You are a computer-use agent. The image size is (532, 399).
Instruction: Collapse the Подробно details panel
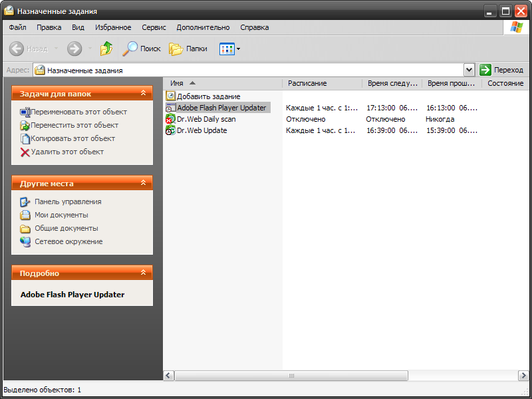click(x=143, y=273)
